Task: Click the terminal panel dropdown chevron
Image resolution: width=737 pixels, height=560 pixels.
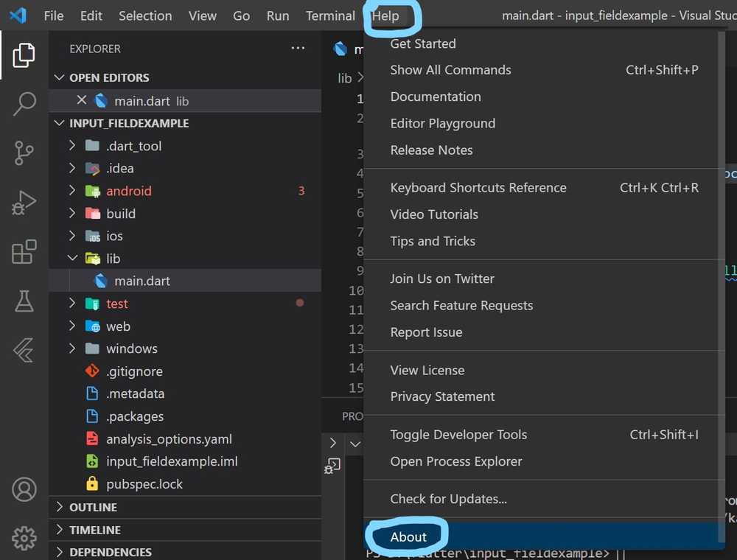Action: (x=355, y=444)
